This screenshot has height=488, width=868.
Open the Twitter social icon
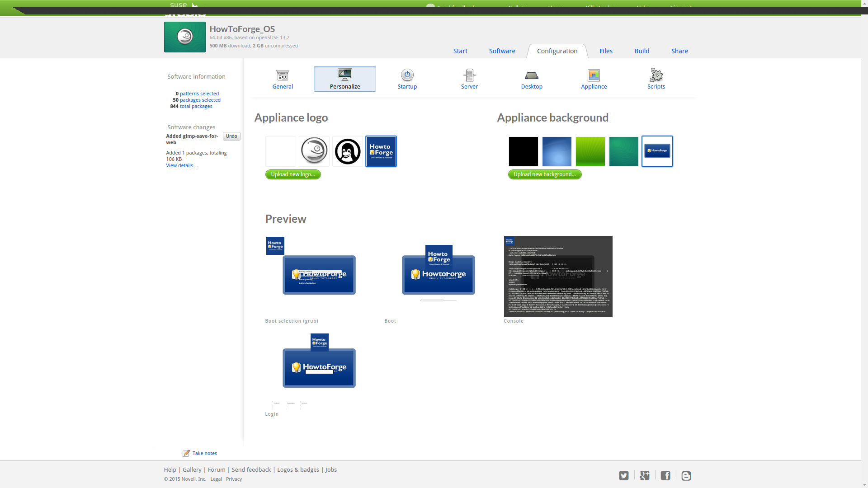tap(624, 476)
